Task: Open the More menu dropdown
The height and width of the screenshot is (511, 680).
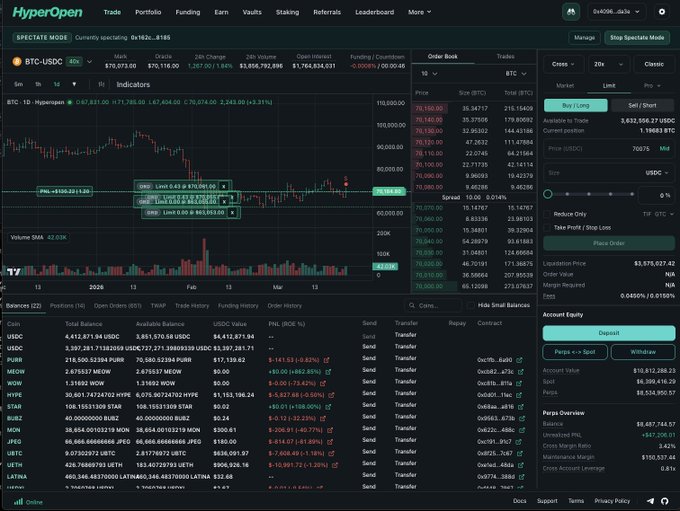Action: (x=419, y=12)
